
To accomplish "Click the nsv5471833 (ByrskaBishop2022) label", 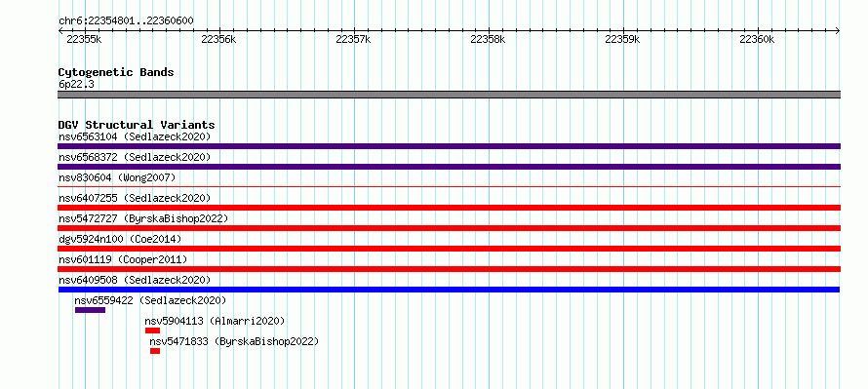I will (x=234, y=341).
